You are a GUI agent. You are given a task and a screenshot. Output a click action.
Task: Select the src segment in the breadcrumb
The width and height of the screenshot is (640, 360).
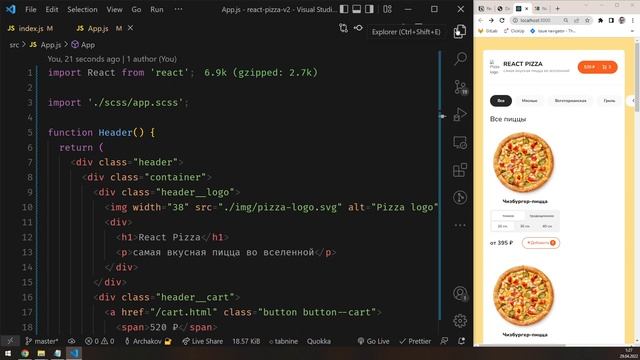14,45
